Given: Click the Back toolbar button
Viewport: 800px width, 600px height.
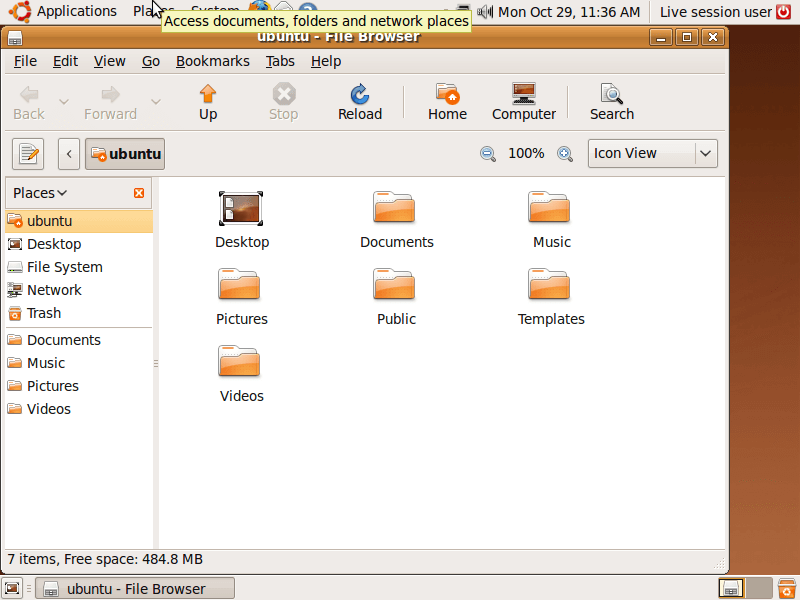Looking at the screenshot, I should 29,103.
